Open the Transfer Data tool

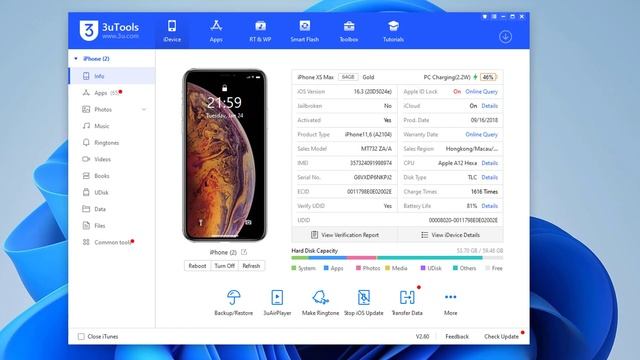click(407, 302)
